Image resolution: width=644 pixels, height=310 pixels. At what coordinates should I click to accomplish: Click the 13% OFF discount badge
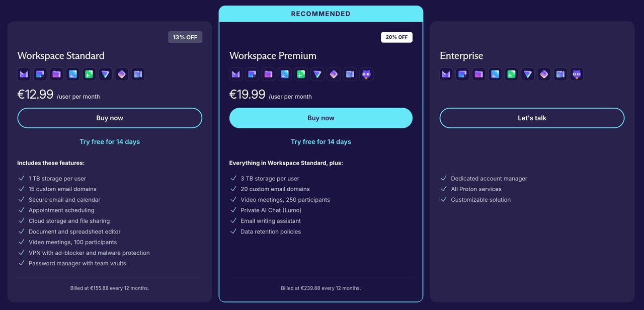pyautogui.click(x=185, y=37)
